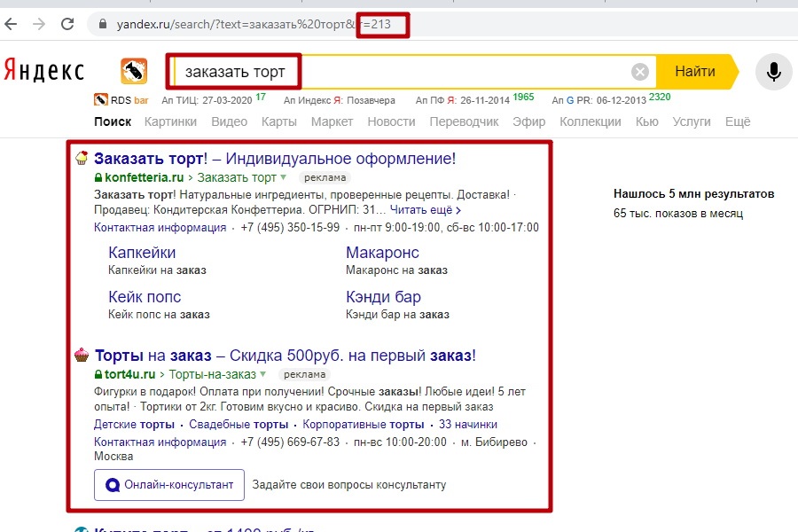Click the RDS bar icon

(101, 100)
